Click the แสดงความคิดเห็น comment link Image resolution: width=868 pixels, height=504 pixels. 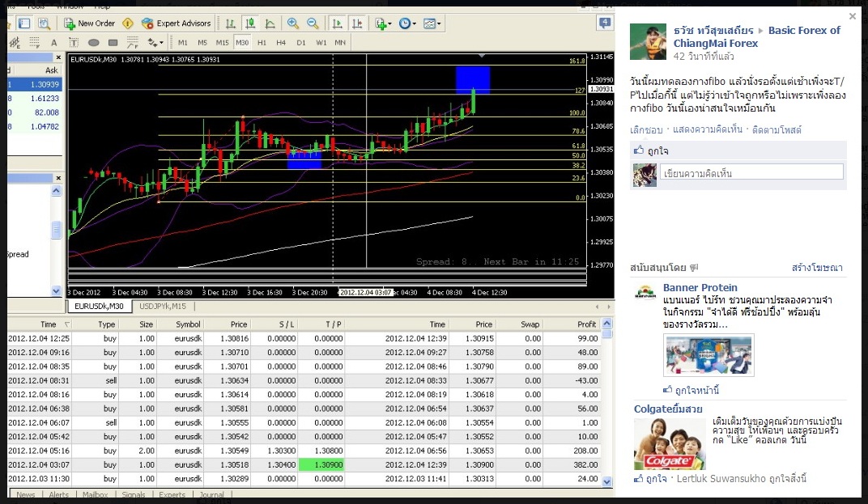[x=708, y=129]
